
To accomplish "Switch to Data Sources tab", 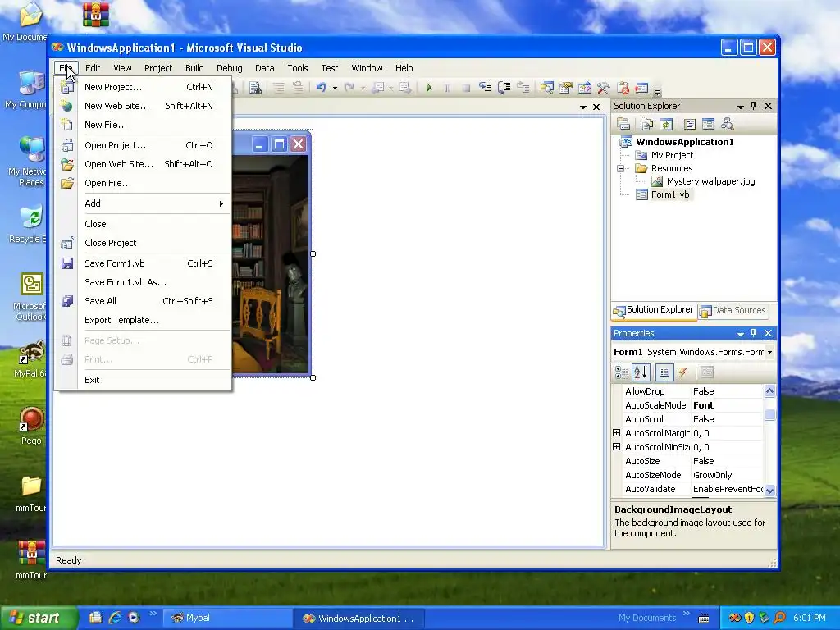I will coord(733,311).
